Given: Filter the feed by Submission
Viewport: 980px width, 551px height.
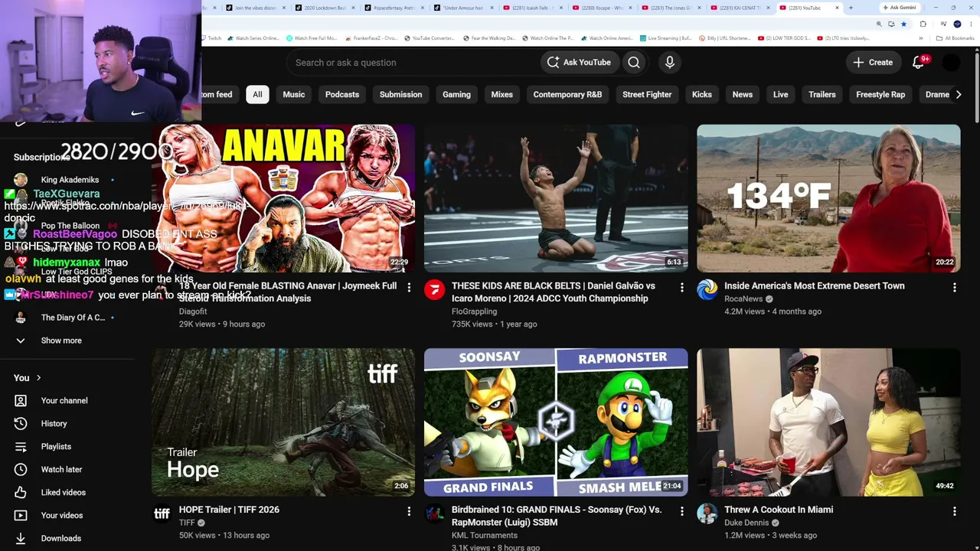Looking at the screenshot, I should 401,94.
